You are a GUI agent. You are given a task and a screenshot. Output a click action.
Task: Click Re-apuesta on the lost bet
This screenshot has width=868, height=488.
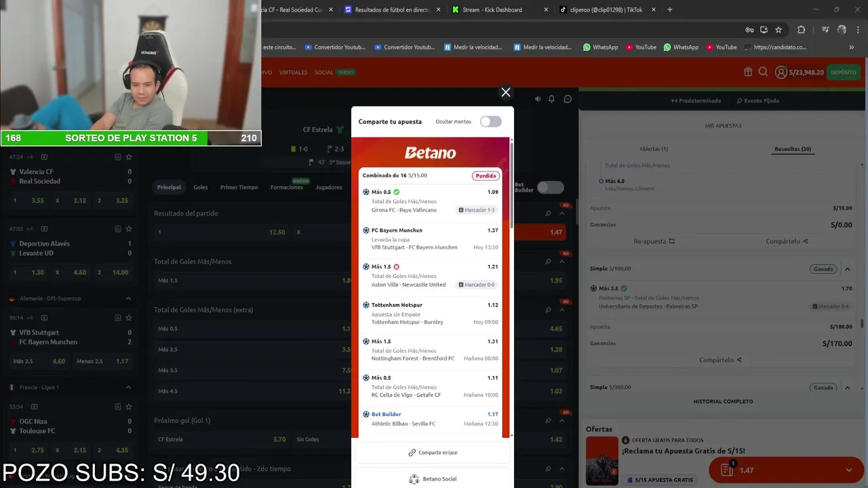click(x=654, y=241)
